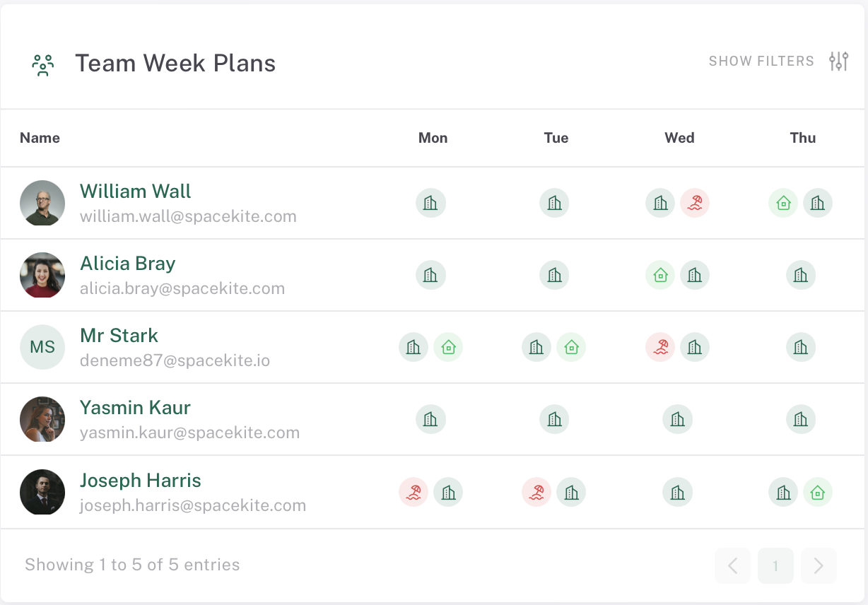868x605 pixels.
Task: Go to the next page arrow
Action: tap(819, 565)
